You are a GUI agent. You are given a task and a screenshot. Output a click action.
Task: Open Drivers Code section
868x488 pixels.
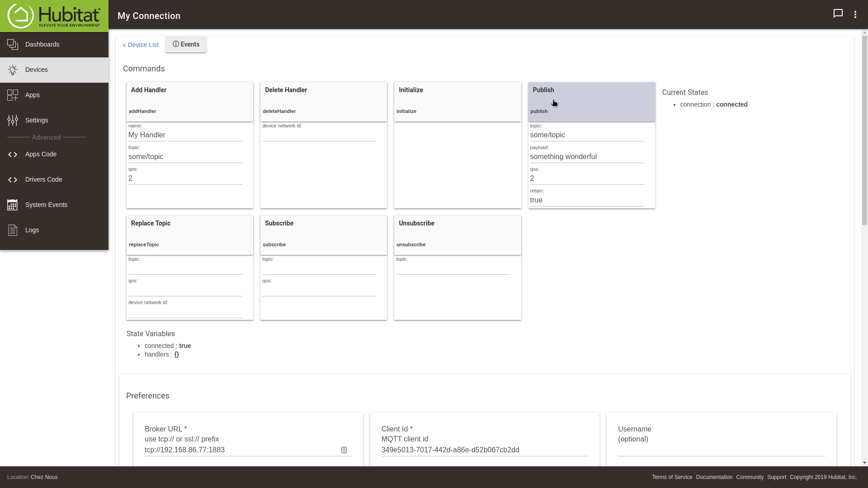43,179
